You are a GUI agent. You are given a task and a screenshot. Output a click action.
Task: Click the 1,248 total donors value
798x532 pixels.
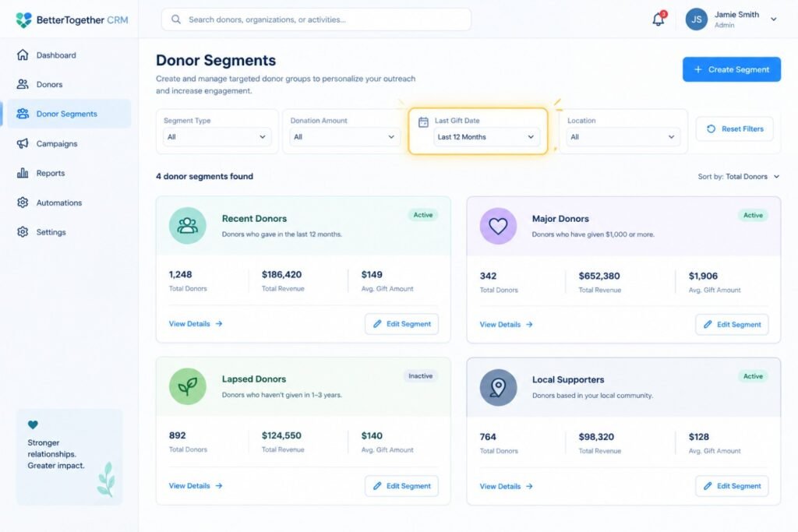coord(180,275)
